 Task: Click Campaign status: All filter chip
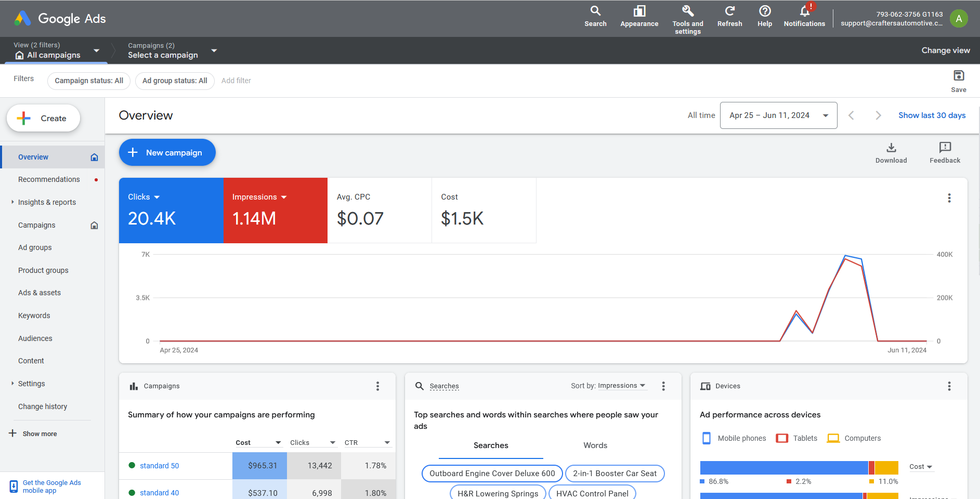pos(89,81)
